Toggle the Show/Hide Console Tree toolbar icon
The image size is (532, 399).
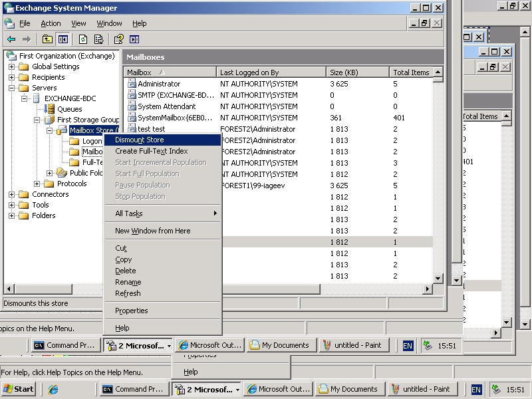pos(63,39)
